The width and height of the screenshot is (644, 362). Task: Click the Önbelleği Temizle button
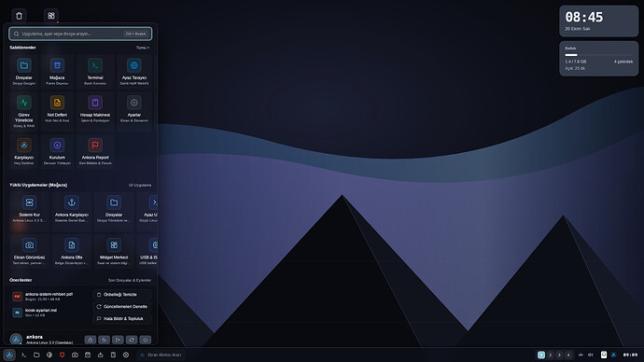point(121,295)
